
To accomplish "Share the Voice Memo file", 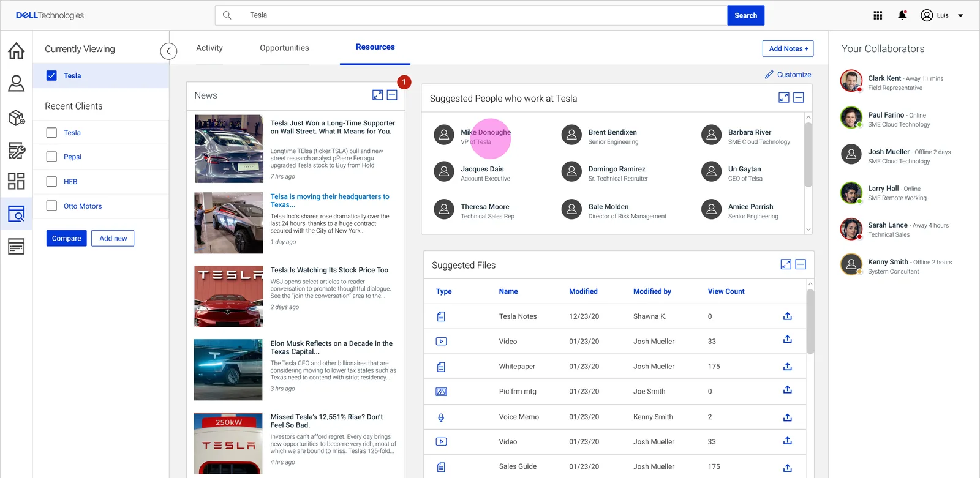I will [788, 417].
